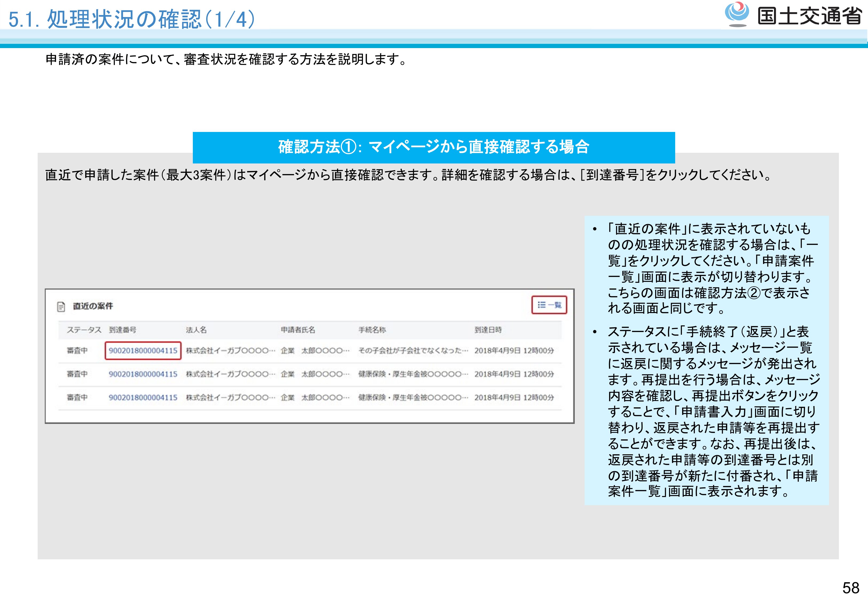This screenshot has width=868, height=601.
Task: Click the page number 58
Action: [x=851, y=587]
